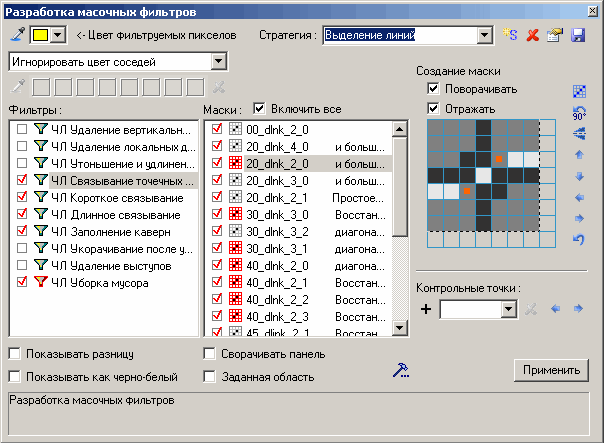Toggle the Поворачивать checkbox
The image size is (604, 443).
[433, 89]
